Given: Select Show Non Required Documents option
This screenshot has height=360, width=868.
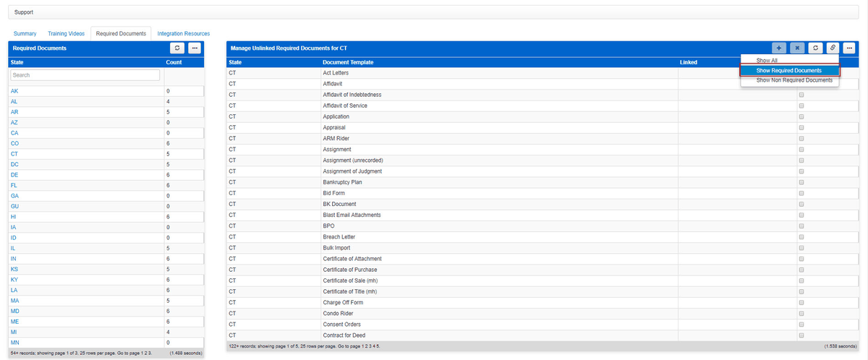Looking at the screenshot, I should click(794, 80).
